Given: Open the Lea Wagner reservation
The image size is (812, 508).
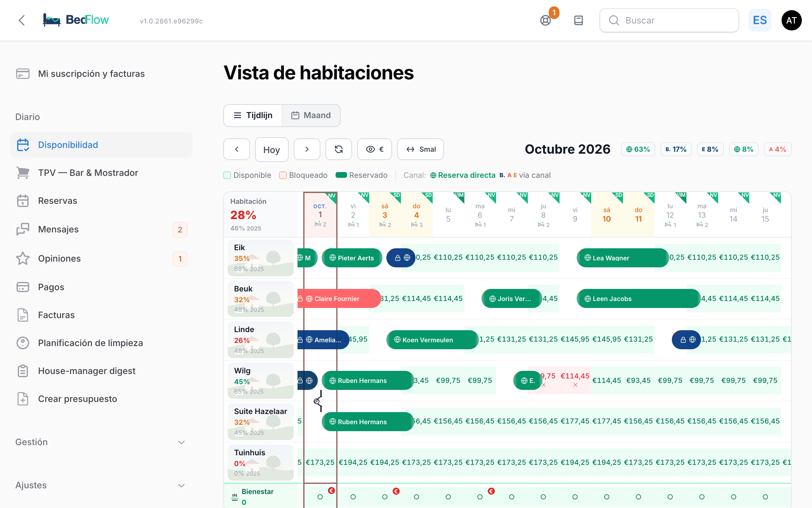Looking at the screenshot, I should (x=623, y=258).
